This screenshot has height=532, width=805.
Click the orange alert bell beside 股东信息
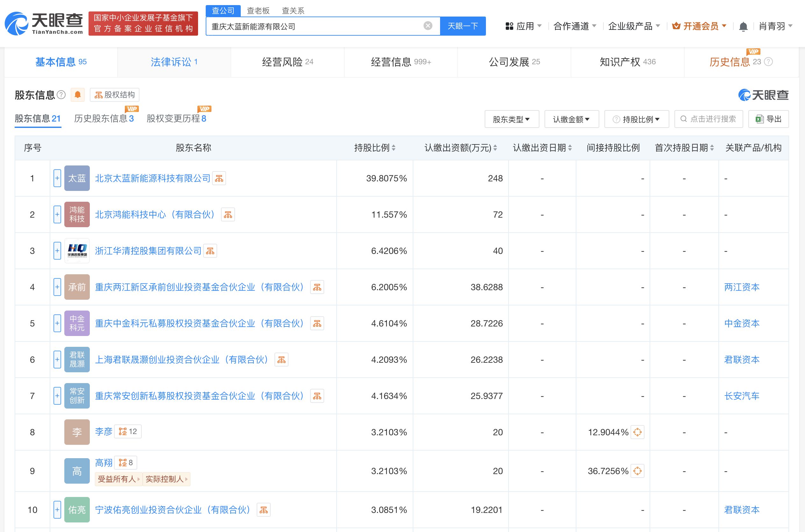[77, 95]
